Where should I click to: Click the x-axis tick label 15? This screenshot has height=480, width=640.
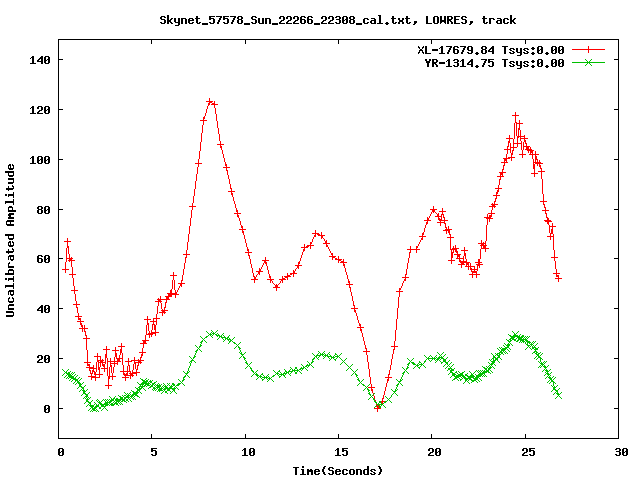click(342, 452)
